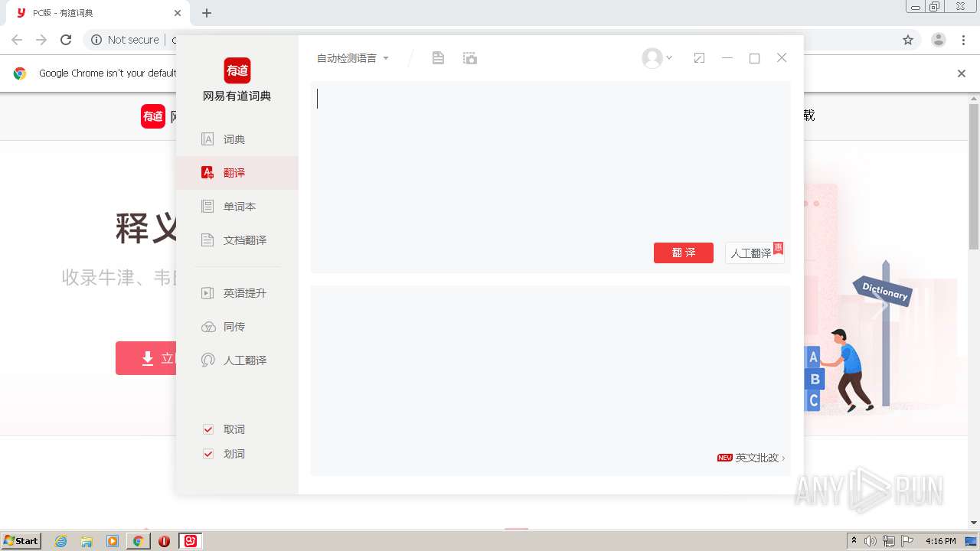Open Windows Explorer from taskbar
Viewport: 980px width, 551px height.
[x=87, y=541]
